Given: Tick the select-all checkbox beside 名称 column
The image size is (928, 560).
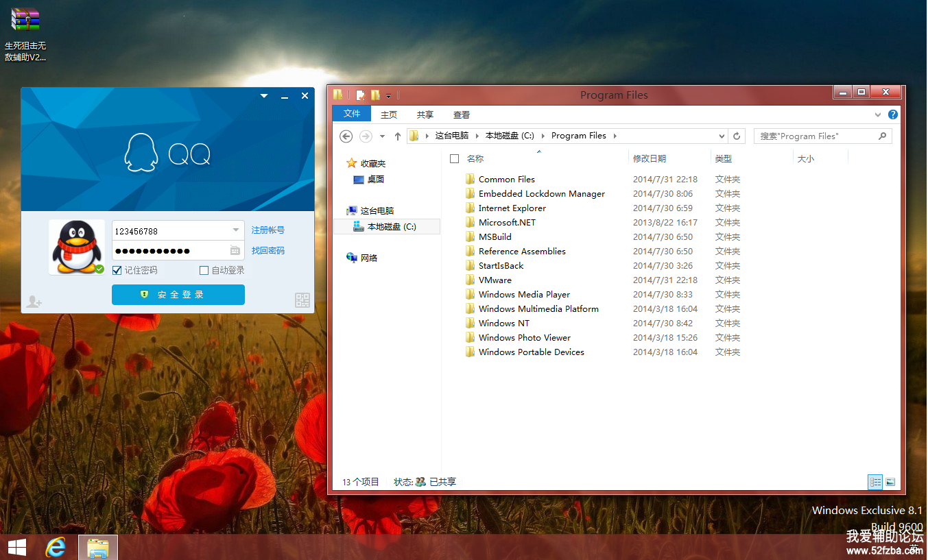Looking at the screenshot, I should click(x=454, y=158).
